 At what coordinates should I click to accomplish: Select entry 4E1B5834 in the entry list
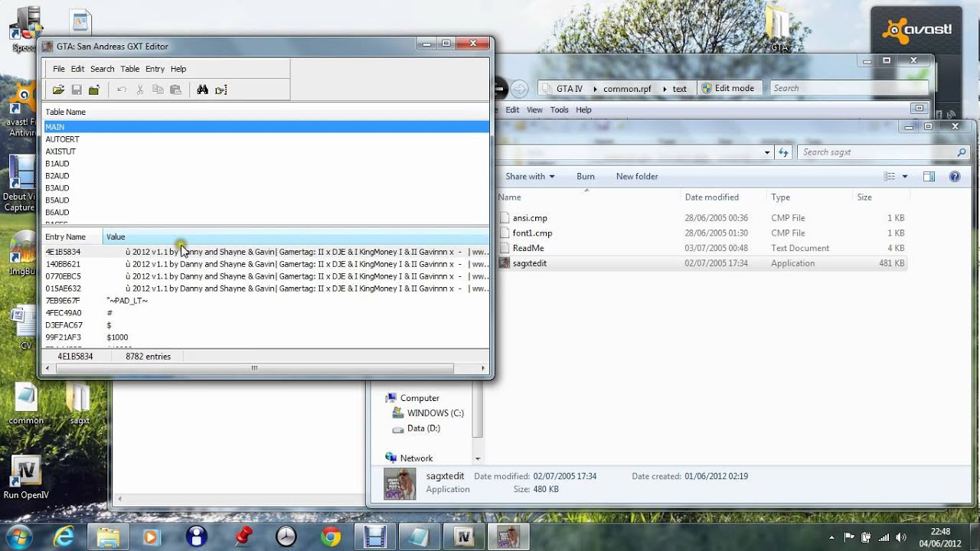coord(266,252)
